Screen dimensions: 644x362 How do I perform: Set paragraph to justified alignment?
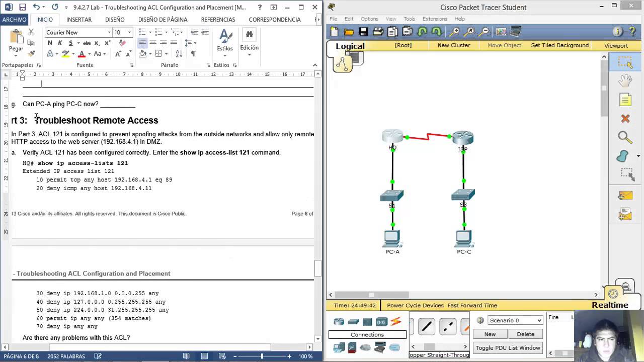coord(174,43)
